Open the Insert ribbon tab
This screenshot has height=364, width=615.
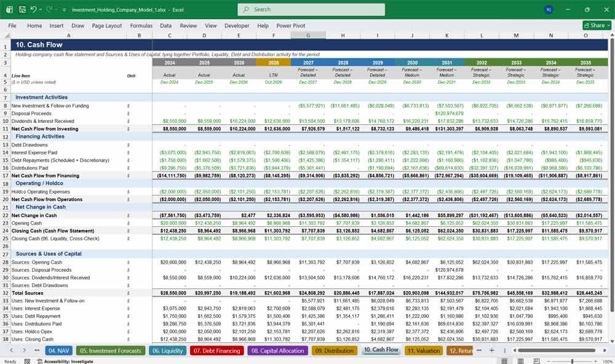coord(56,25)
